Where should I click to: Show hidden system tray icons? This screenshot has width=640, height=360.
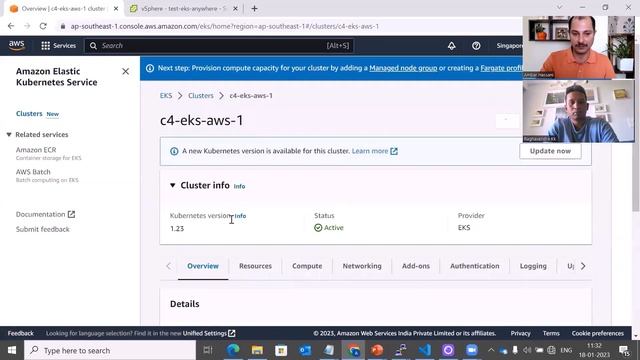point(491,350)
